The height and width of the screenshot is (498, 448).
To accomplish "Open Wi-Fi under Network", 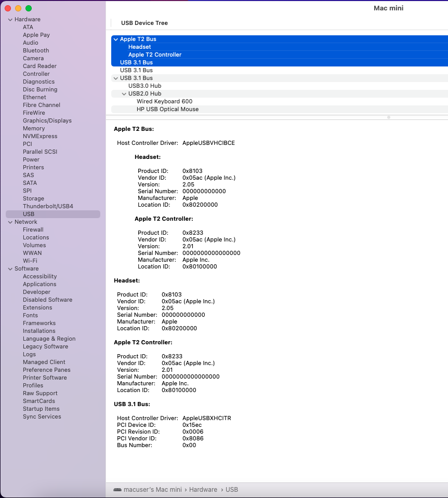I will (30, 261).
